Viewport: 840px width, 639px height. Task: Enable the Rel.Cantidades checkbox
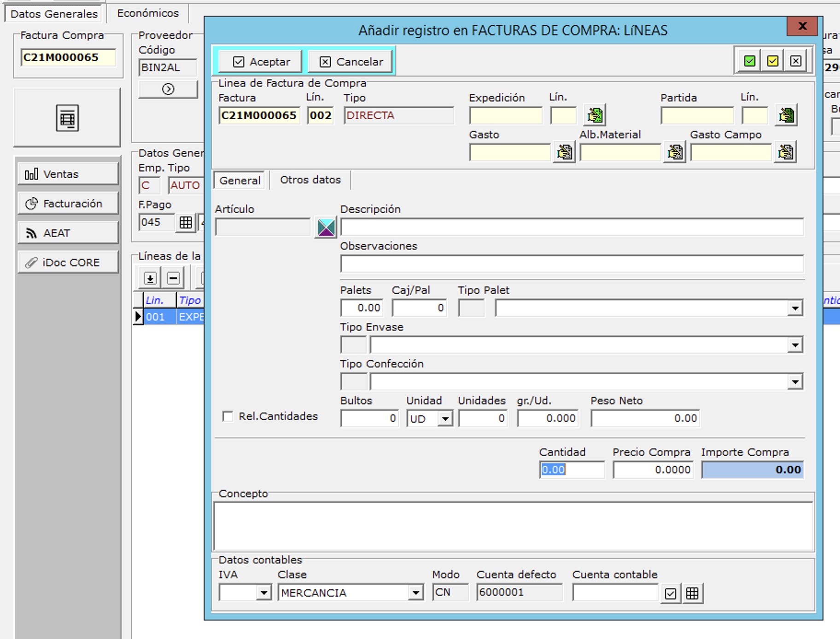tap(227, 417)
